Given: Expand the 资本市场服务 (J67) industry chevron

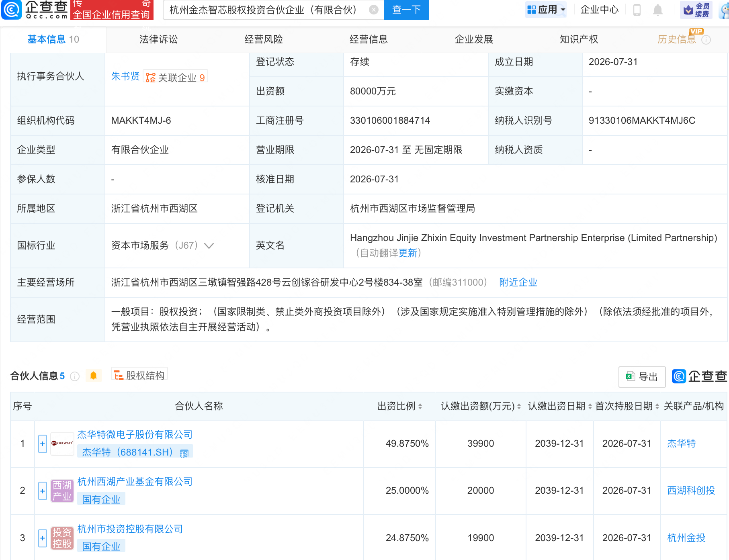Looking at the screenshot, I should (x=209, y=245).
